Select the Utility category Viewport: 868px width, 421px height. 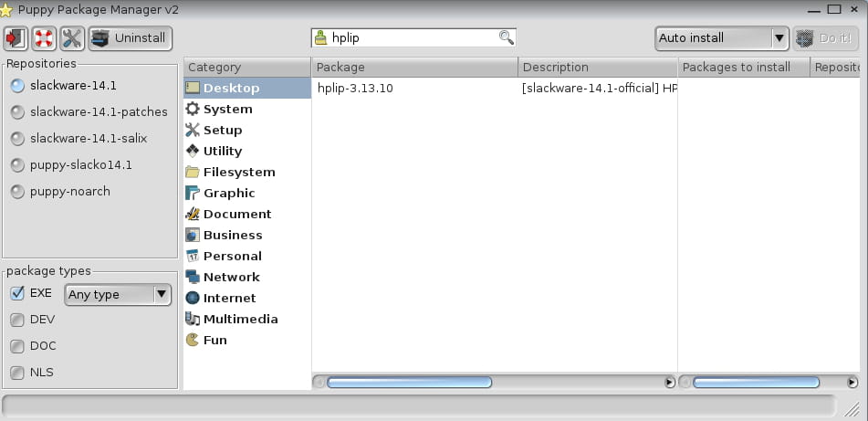tap(247, 152)
